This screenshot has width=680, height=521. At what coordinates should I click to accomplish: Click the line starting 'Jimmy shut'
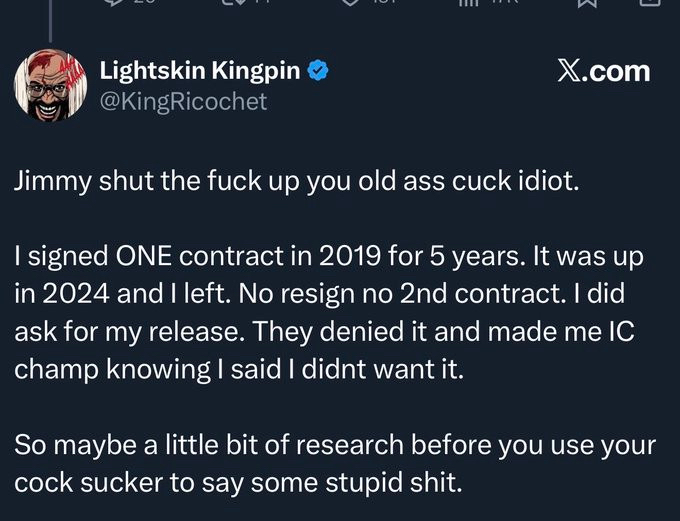coord(296,185)
